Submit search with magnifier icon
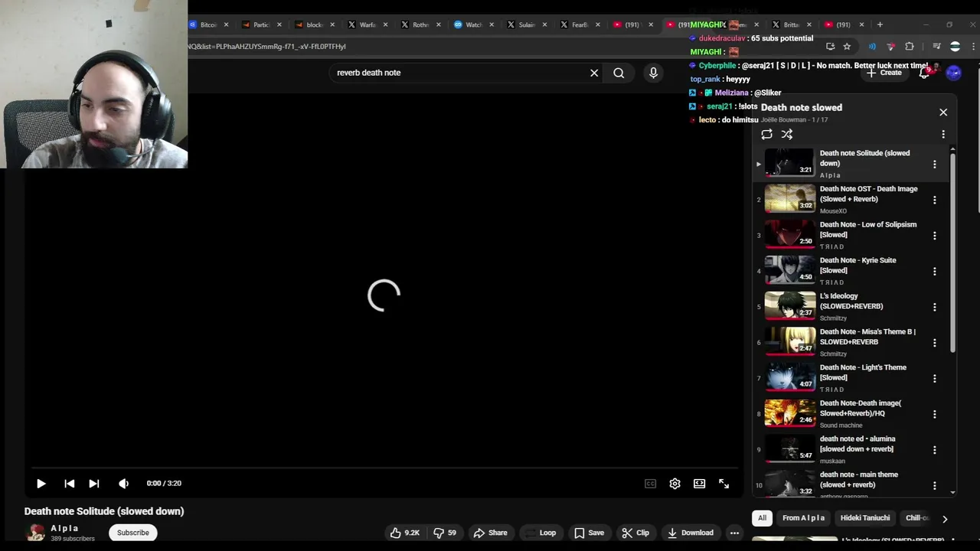 pyautogui.click(x=619, y=73)
